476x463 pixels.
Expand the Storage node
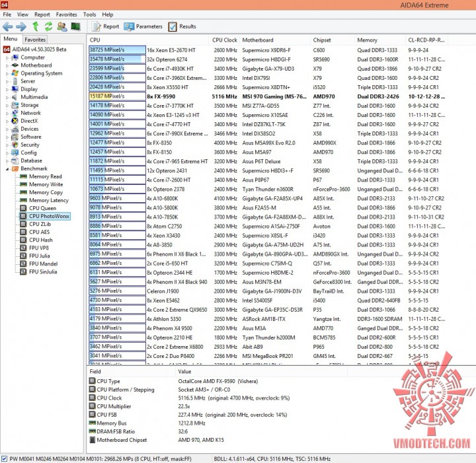[x=7, y=105]
